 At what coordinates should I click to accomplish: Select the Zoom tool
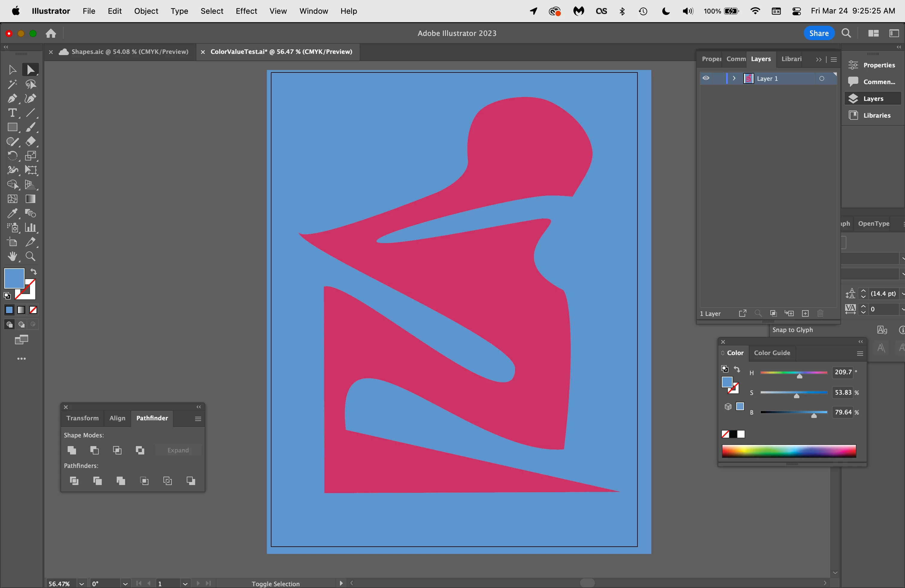point(31,257)
